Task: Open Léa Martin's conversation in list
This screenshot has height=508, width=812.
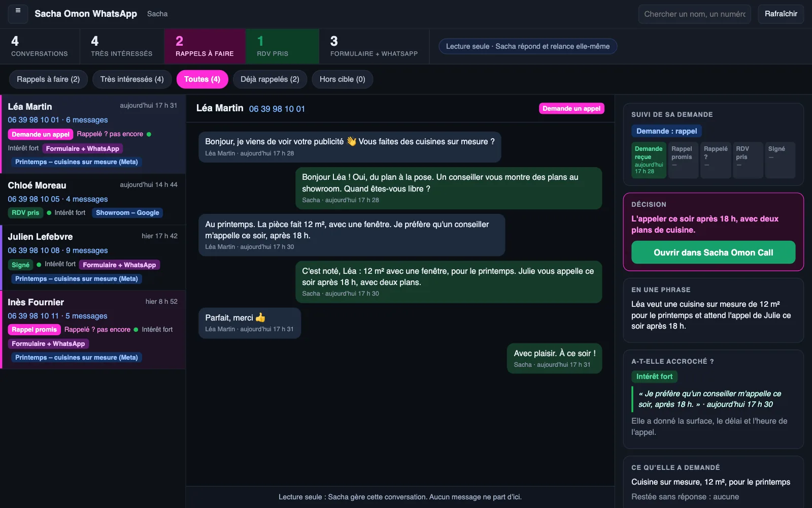Action: pos(93,134)
